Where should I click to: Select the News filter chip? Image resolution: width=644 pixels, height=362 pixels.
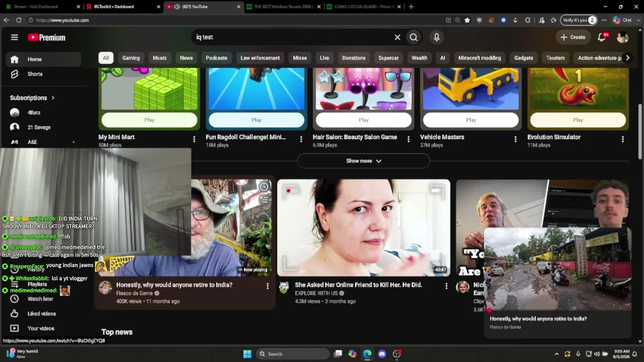point(186,58)
